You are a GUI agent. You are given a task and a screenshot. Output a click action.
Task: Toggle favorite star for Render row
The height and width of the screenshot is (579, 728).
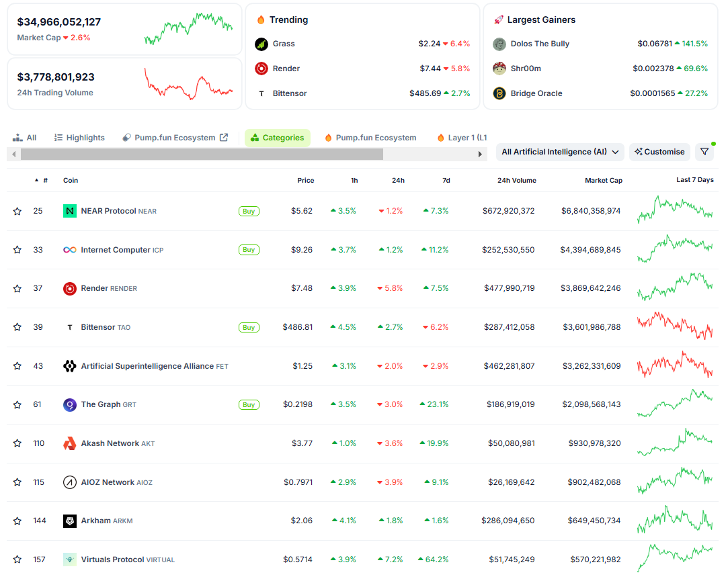point(17,289)
